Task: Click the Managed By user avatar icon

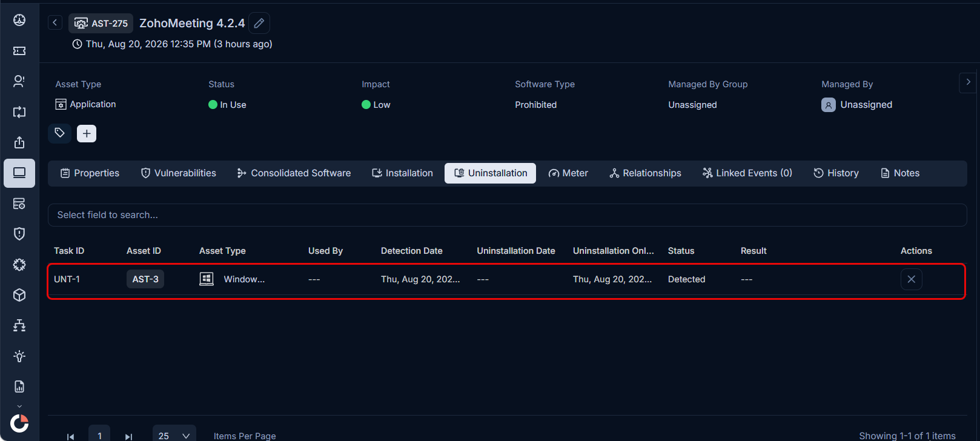Action: pos(829,105)
